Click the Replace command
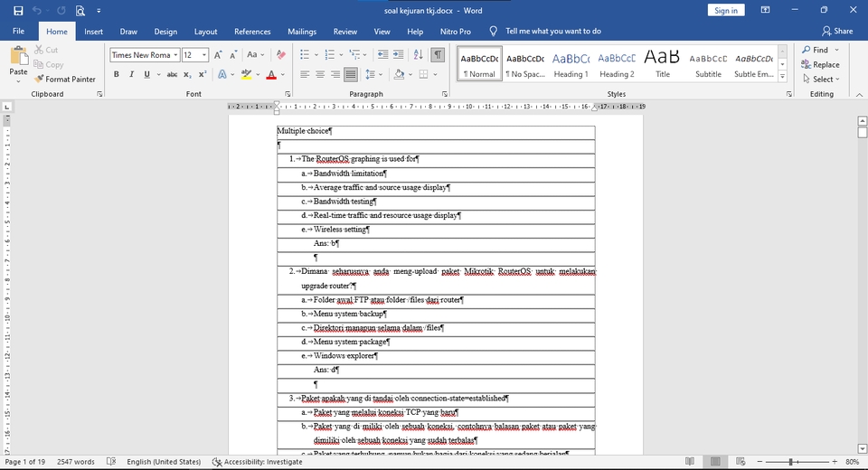868x470 pixels. click(x=820, y=65)
